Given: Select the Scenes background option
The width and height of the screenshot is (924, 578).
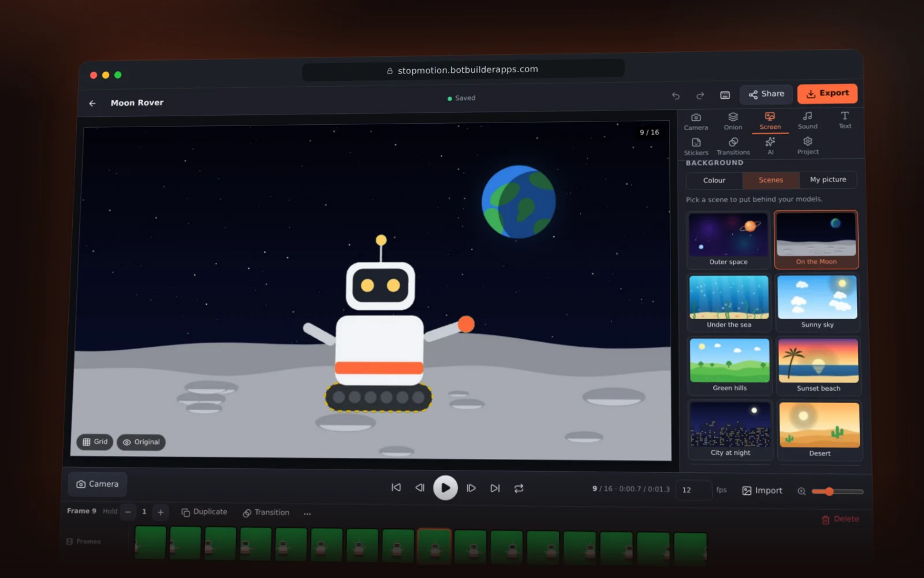Looking at the screenshot, I should pyautogui.click(x=771, y=180).
